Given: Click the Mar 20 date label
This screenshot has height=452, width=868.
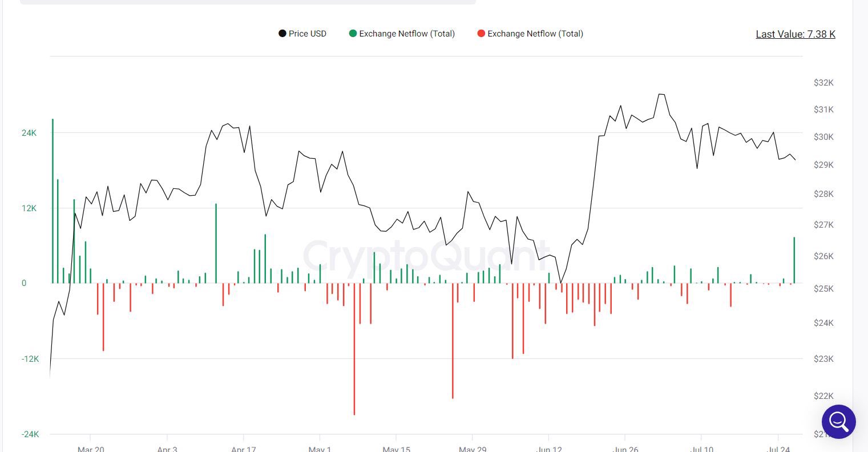Looking at the screenshot, I should (x=91, y=449).
